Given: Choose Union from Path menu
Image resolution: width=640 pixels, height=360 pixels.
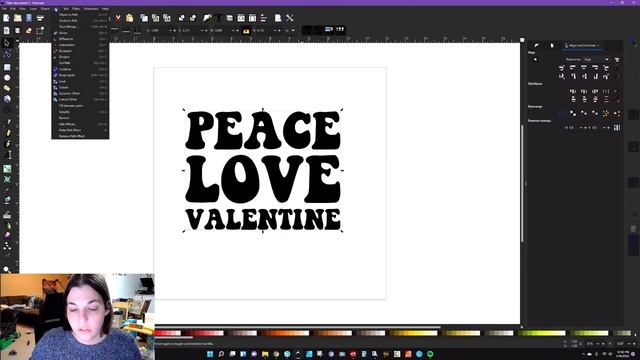Looking at the screenshot, I should point(80,33).
